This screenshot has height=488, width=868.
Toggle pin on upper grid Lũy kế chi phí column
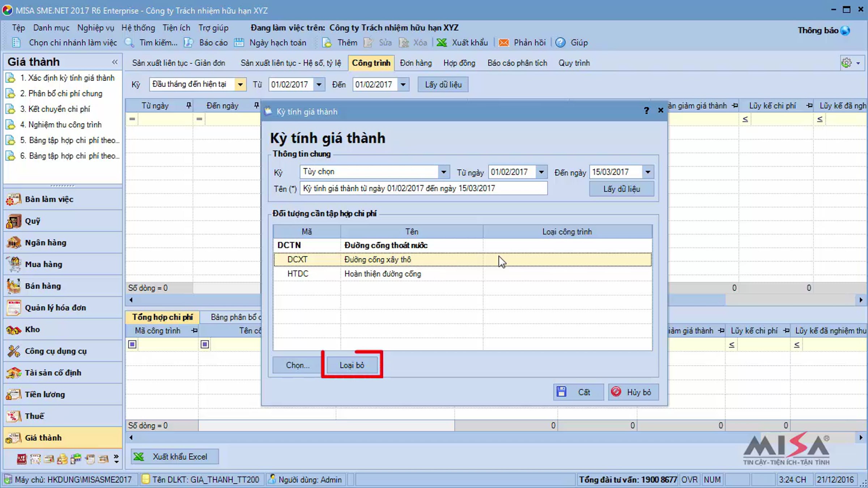click(x=809, y=106)
